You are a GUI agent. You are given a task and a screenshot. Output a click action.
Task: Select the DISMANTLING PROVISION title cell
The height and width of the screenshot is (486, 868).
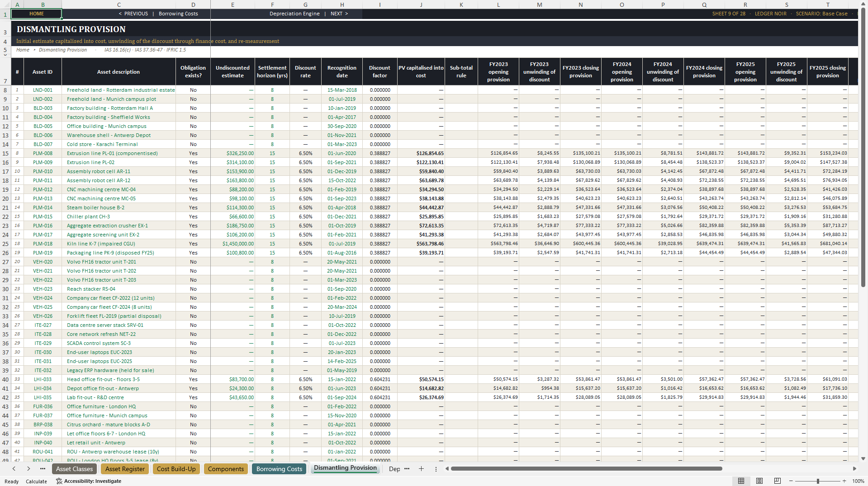[x=71, y=29]
